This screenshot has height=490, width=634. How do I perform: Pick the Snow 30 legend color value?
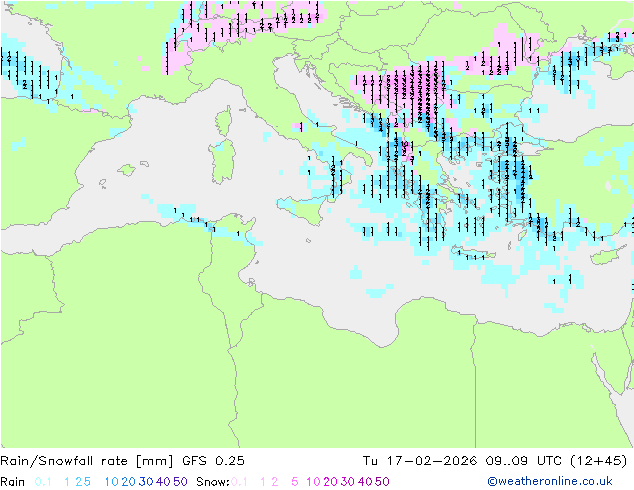click(x=348, y=482)
